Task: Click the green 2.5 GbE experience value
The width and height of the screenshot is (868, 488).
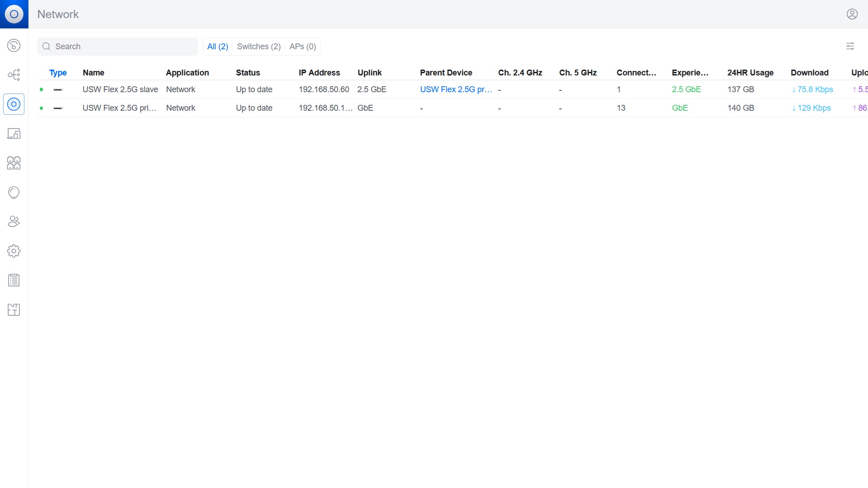Action: 686,89
